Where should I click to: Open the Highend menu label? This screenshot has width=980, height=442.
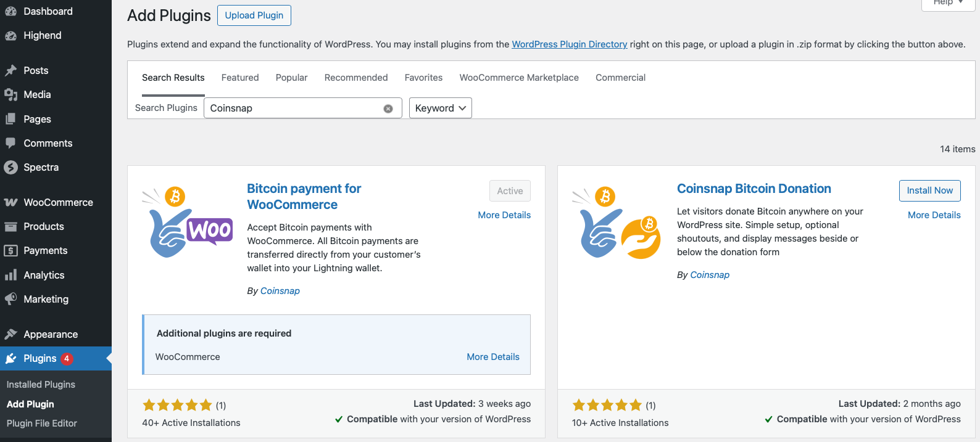[43, 36]
